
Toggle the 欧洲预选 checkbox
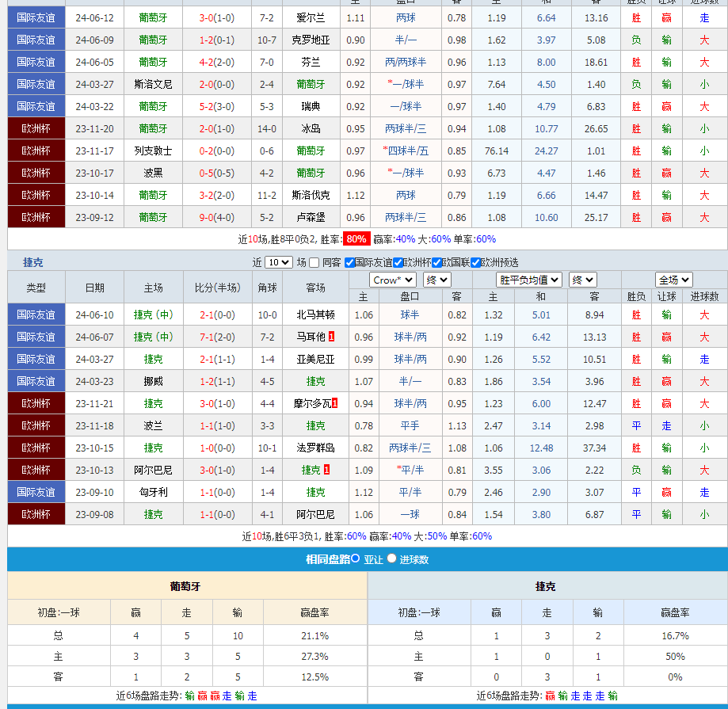(x=475, y=263)
